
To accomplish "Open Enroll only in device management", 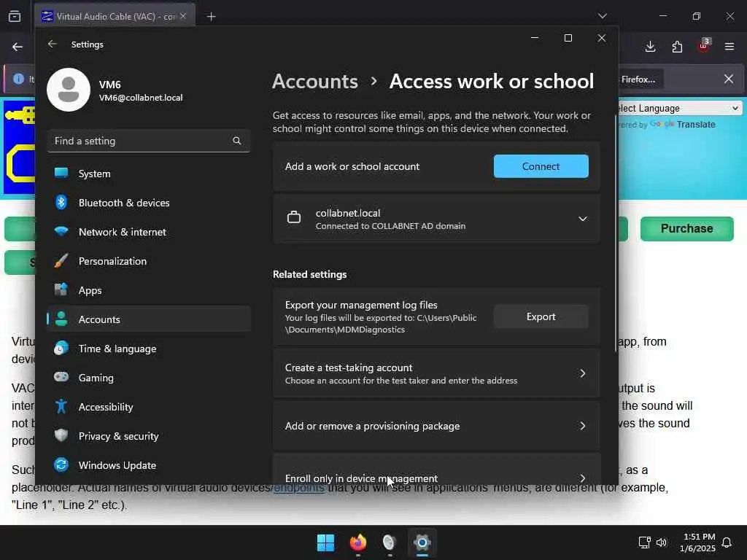I will tap(436, 470).
